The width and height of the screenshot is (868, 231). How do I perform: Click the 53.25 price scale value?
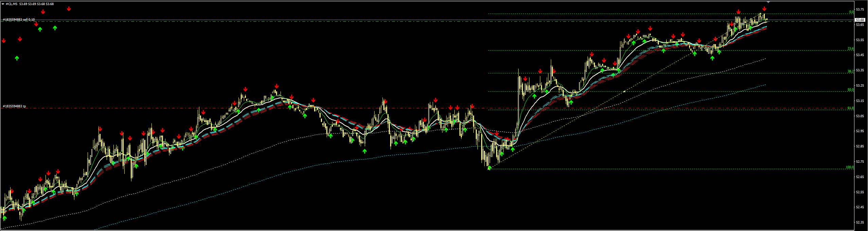point(860,86)
